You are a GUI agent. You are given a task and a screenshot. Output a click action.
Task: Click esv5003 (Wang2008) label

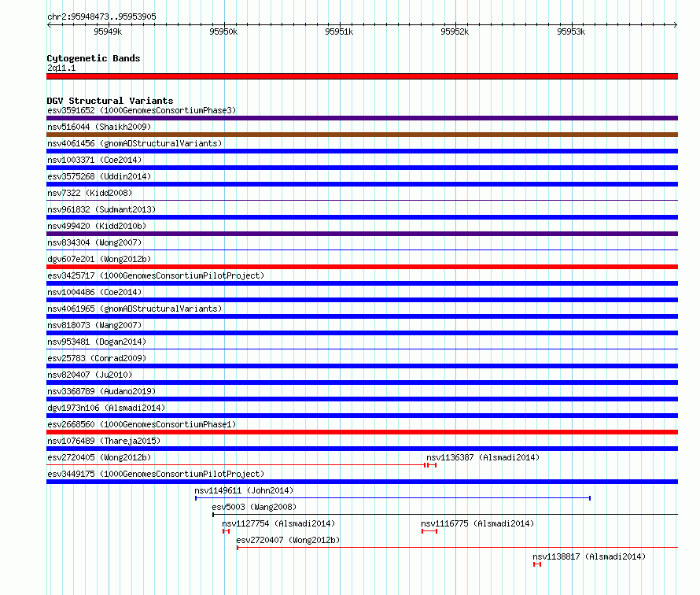(254, 507)
